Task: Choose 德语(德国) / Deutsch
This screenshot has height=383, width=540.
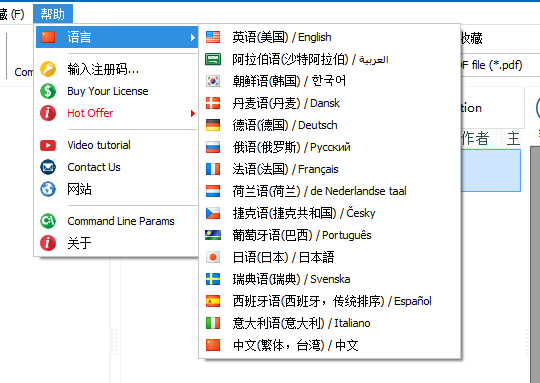Action: [330, 125]
